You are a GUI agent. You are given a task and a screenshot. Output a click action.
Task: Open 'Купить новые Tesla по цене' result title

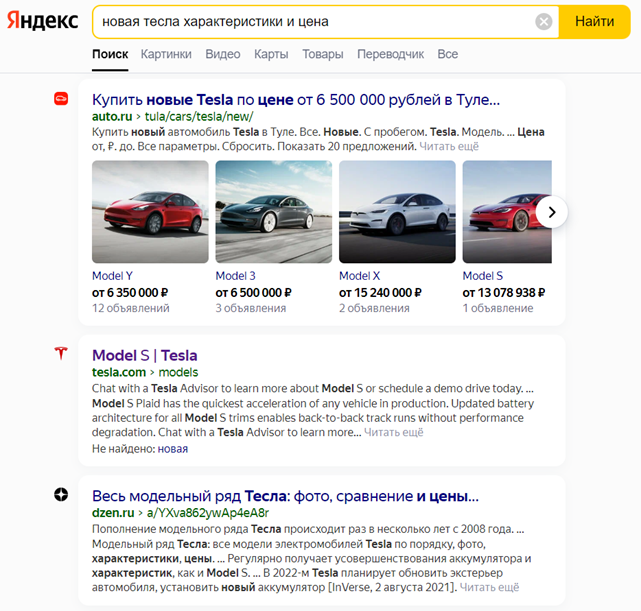(x=296, y=99)
